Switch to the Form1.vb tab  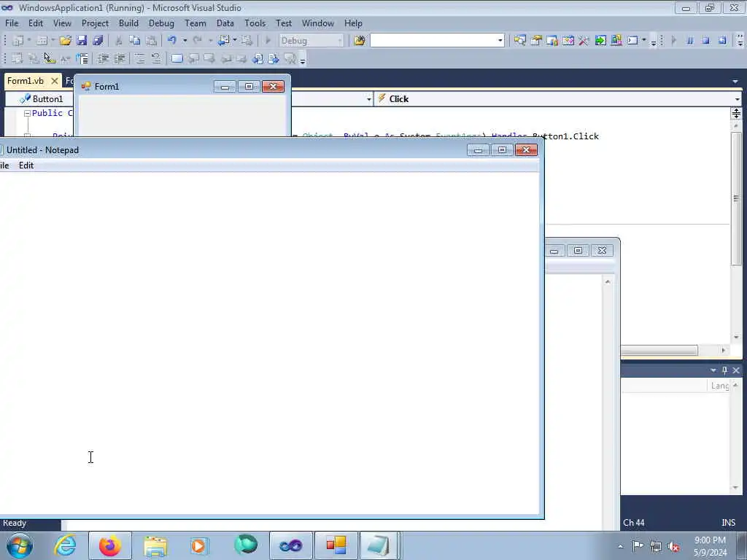[26, 81]
